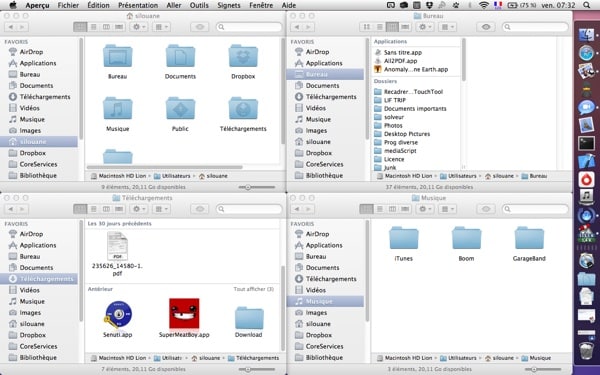This screenshot has height=375, width=600.
Task: Click AirDrop in silouane window sidebar
Action: pos(31,52)
